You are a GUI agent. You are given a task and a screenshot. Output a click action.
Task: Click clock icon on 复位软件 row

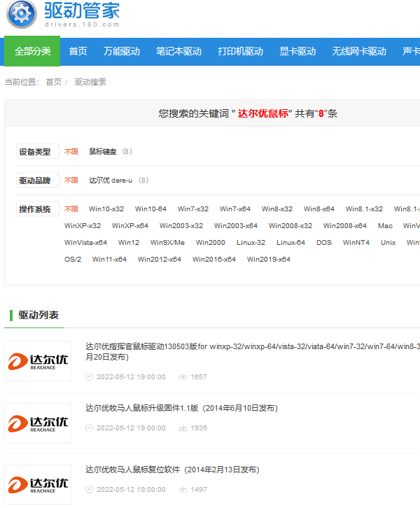89,490
